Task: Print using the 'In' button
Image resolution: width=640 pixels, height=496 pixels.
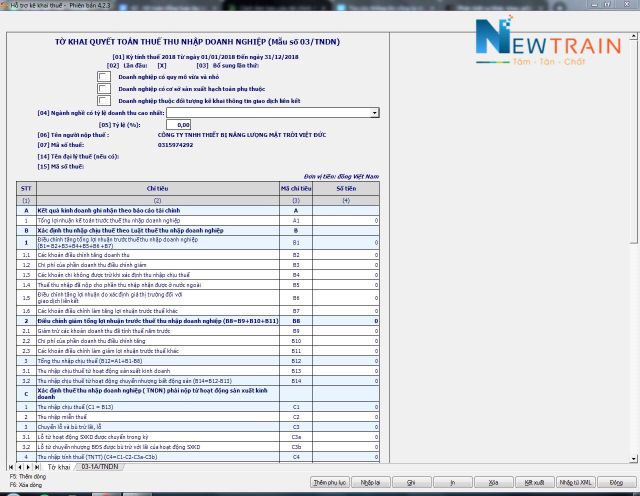Action: tap(453, 483)
